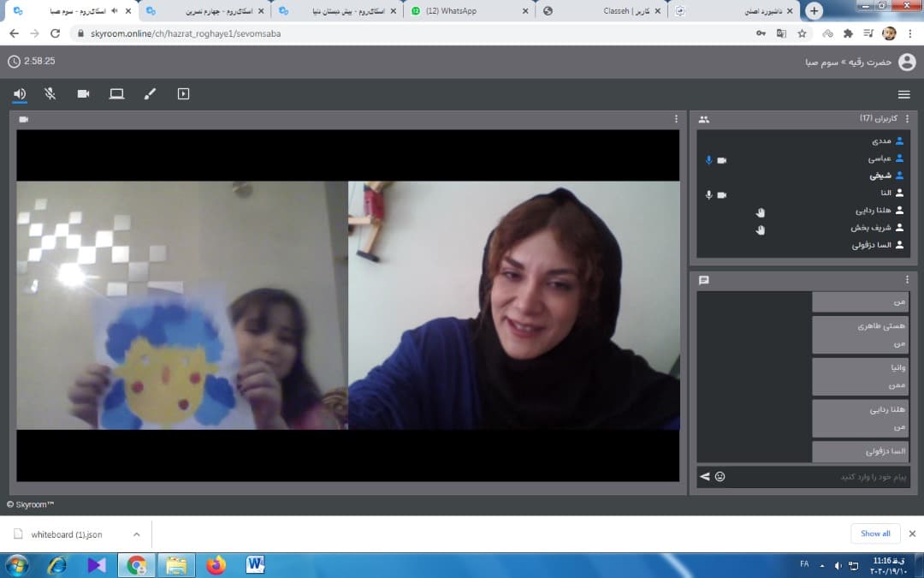
Task: Click the raised hand icon beside هلنا ردایی
Action: pyautogui.click(x=760, y=212)
